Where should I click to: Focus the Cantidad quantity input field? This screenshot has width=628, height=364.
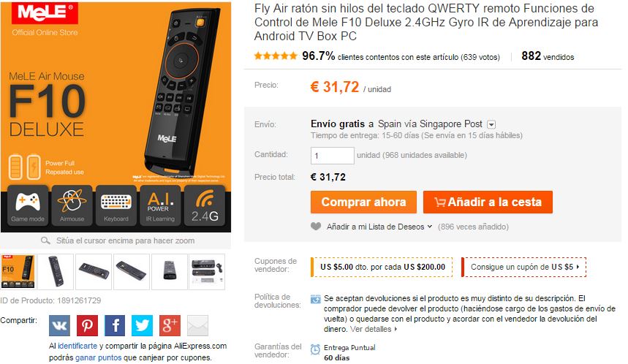click(x=333, y=156)
